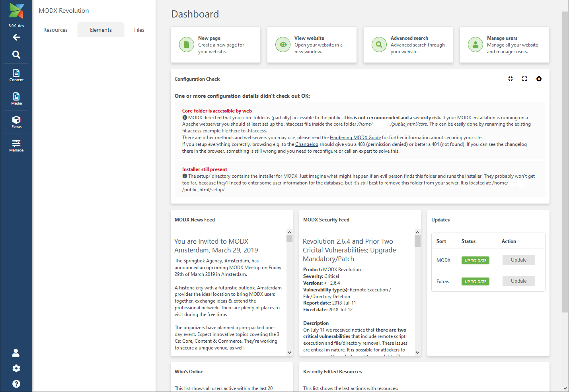Click the 3.0.0-dev version label

[x=16, y=26]
